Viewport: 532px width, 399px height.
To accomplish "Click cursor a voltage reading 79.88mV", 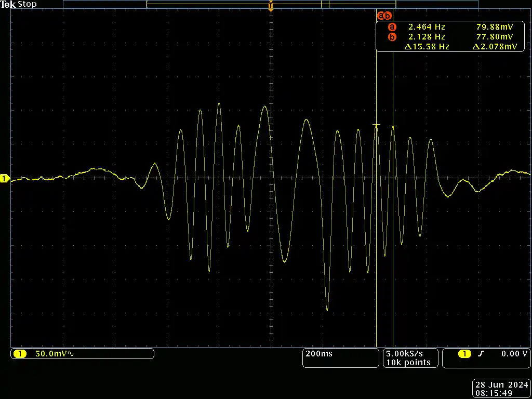I will 495,27.
